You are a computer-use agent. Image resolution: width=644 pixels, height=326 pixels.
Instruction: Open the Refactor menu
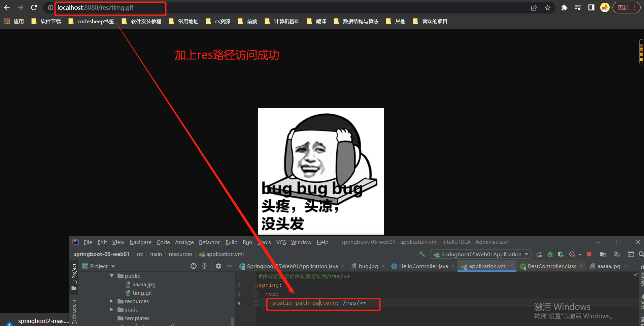(x=209, y=242)
